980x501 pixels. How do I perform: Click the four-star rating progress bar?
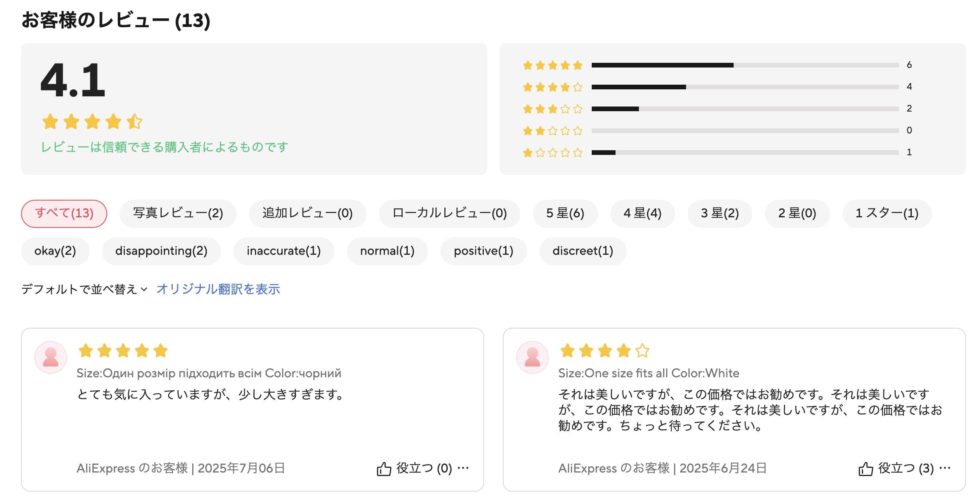tap(745, 87)
